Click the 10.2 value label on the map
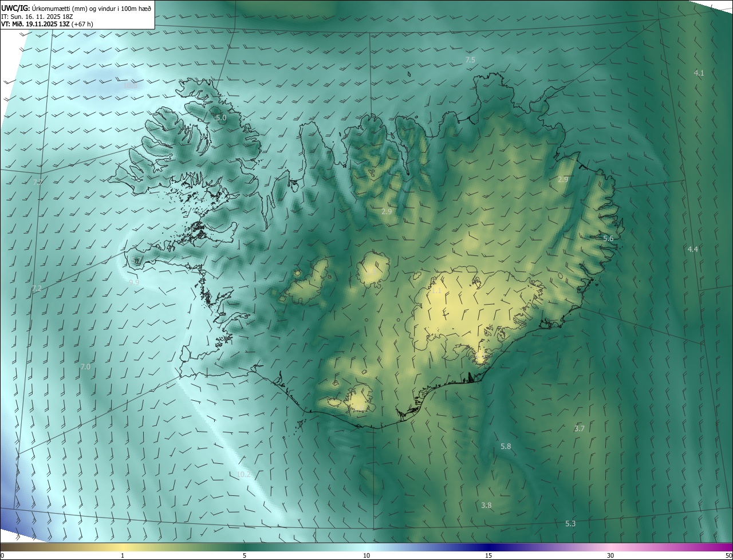 244,475
